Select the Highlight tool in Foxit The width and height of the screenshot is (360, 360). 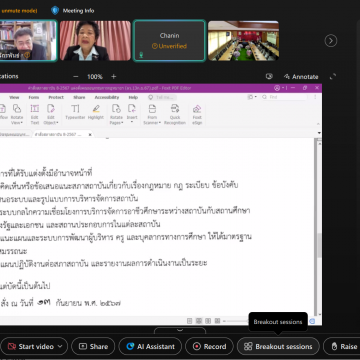click(96, 112)
